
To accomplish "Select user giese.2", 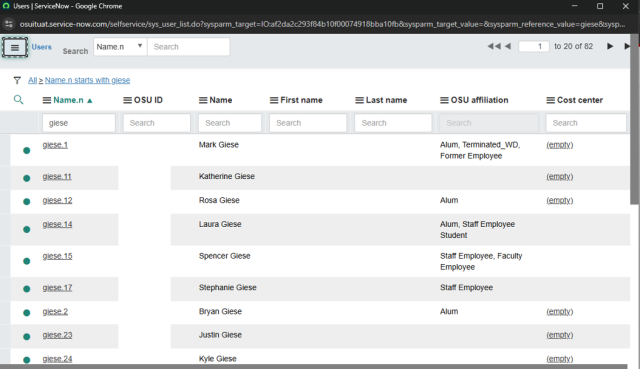I will pyautogui.click(x=55, y=312).
